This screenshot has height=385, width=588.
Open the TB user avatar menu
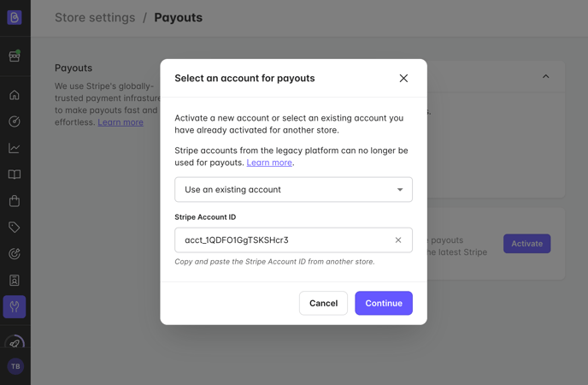(x=15, y=366)
